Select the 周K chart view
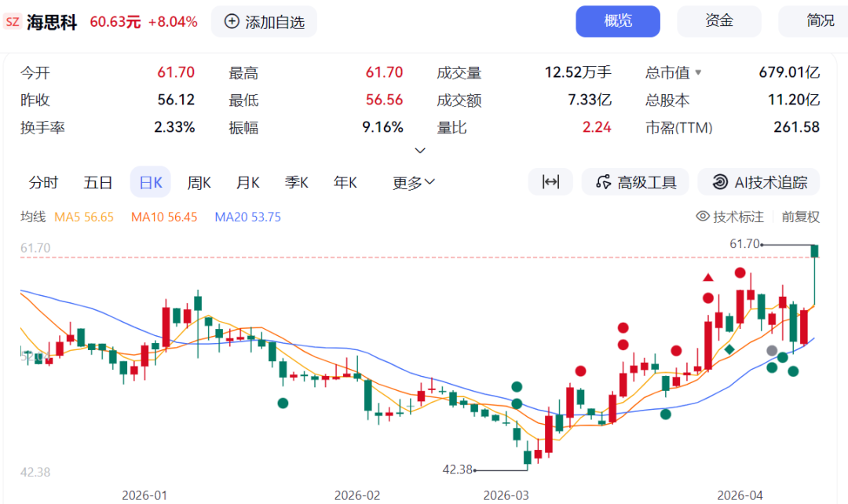The height and width of the screenshot is (504, 848). (199, 182)
